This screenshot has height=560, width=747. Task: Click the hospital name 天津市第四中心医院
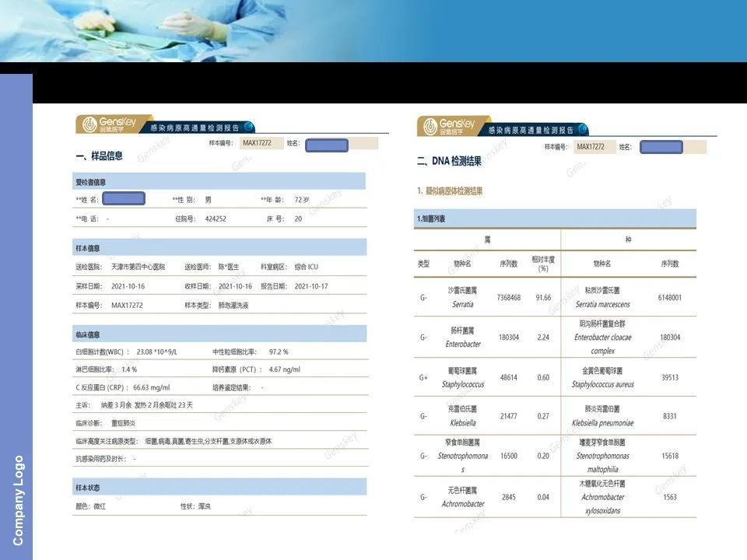point(139,267)
